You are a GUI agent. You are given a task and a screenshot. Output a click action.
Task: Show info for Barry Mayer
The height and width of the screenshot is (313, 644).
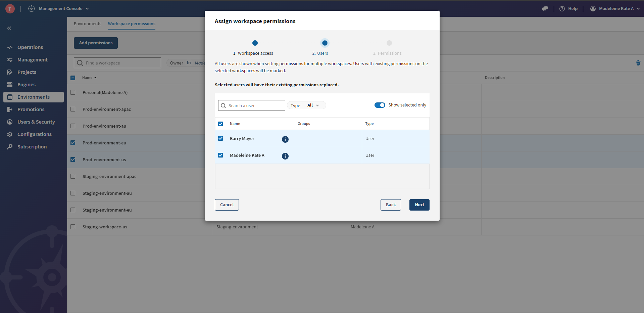(285, 139)
